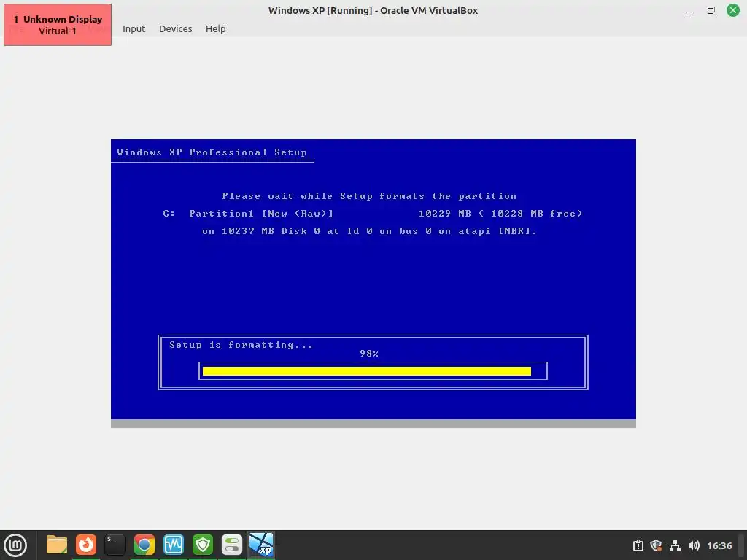Open the toggle-switch settings taskbar icon
Screen dimensions: 747x560
coord(232,545)
